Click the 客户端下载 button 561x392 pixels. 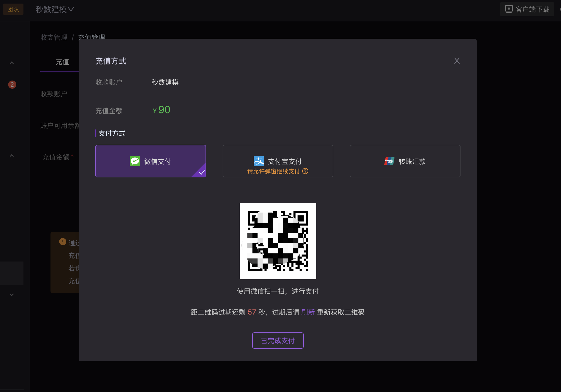(527, 9)
